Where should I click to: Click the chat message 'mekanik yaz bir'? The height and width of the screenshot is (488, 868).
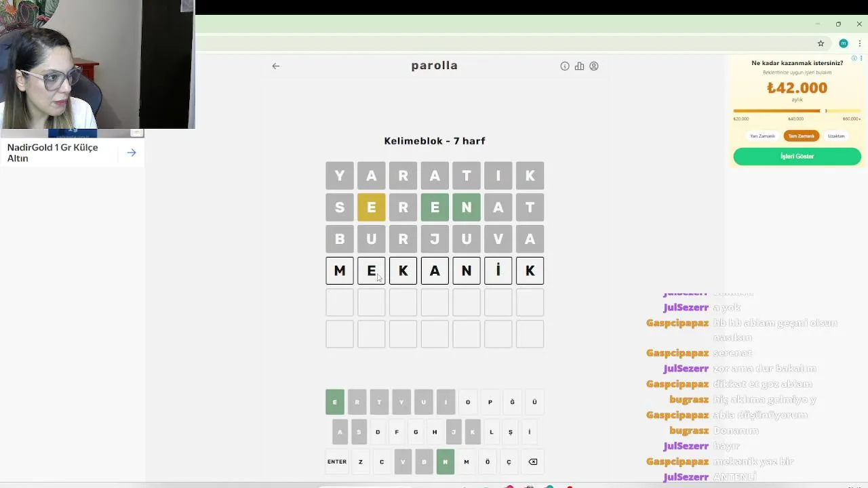click(753, 462)
